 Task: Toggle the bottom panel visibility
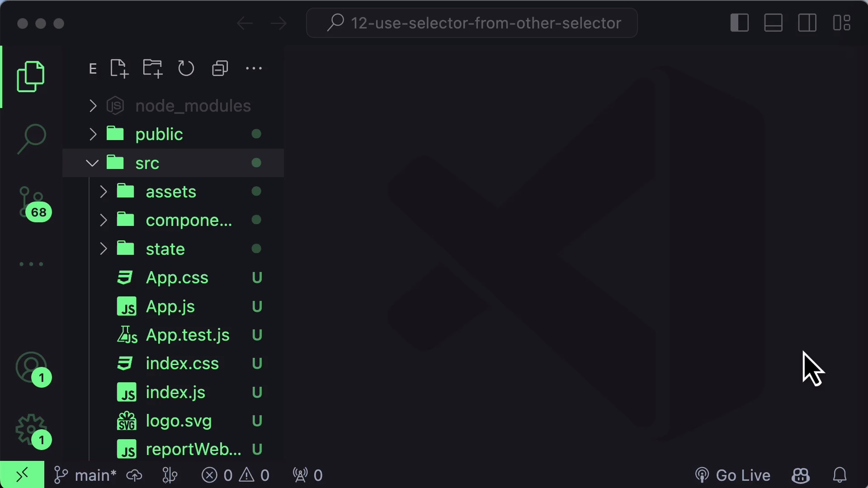coord(774,23)
